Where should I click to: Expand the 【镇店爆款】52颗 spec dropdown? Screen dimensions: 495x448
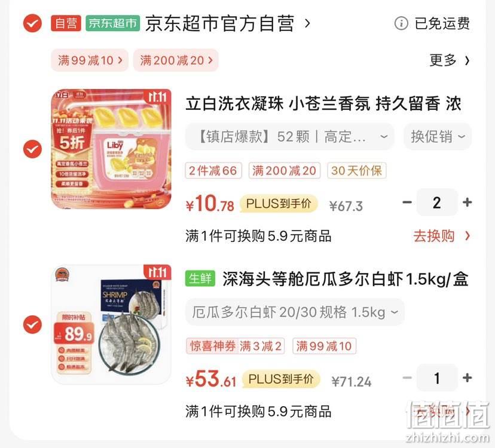pos(290,137)
